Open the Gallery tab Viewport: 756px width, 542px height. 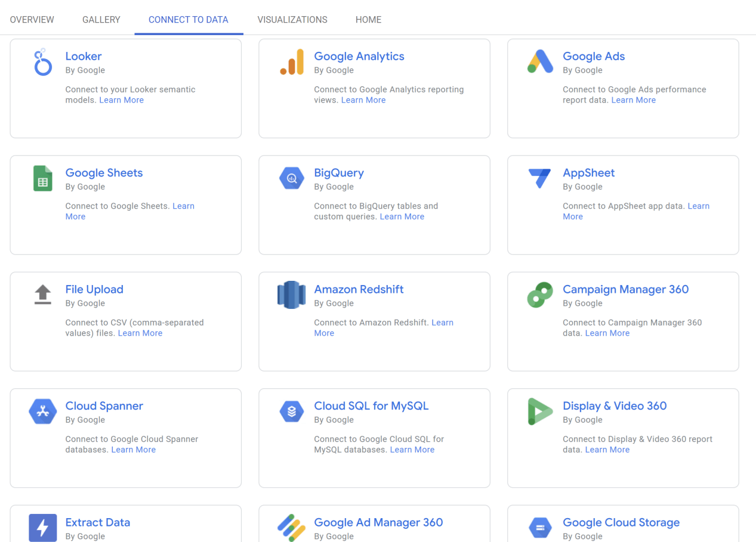[x=101, y=20]
